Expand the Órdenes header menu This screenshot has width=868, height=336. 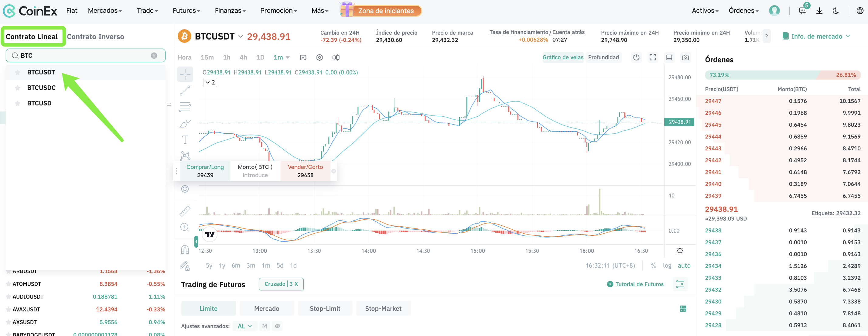pyautogui.click(x=743, y=11)
